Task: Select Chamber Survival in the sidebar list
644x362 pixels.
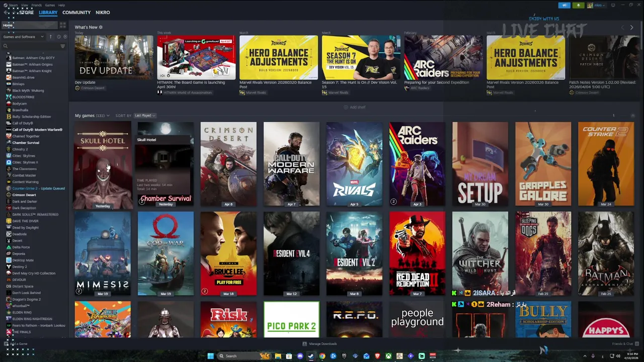Action: click(26, 143)
